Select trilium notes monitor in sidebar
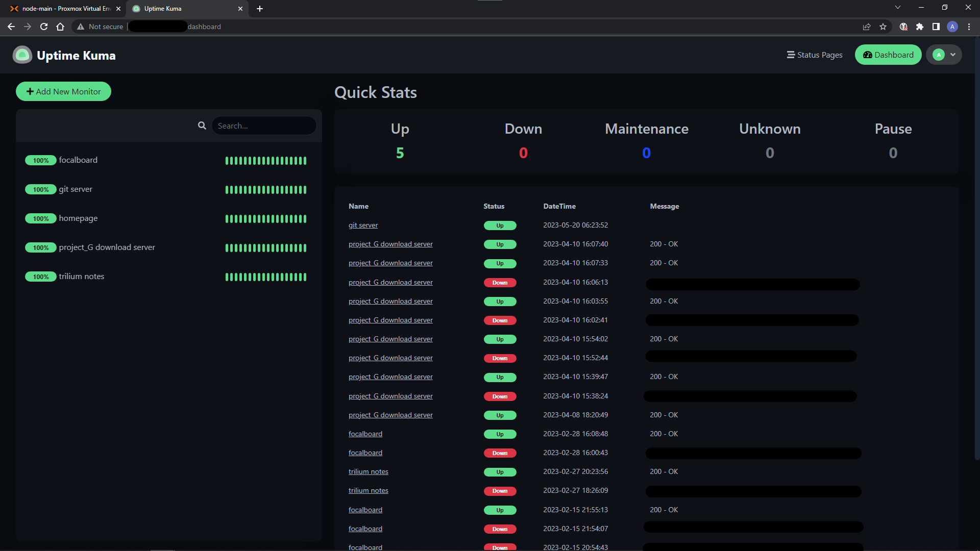Viewport: 980px width, 551px height. [168, 277]
